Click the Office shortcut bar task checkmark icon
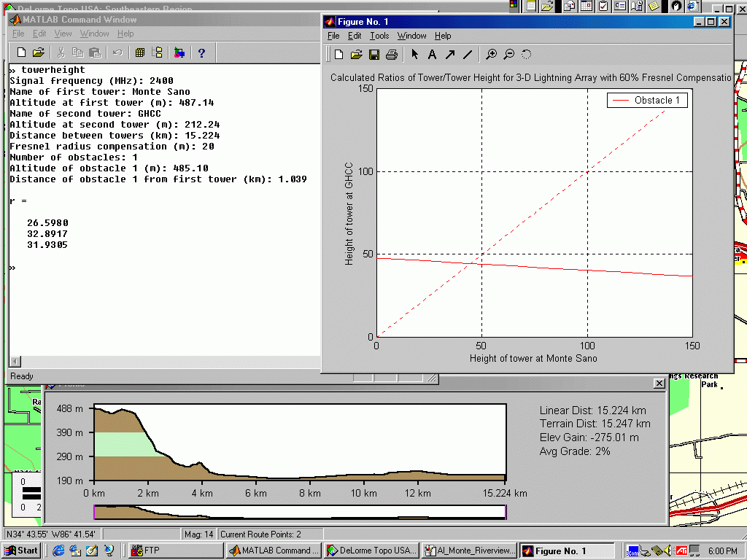The image size is (747, 560). [603, 6]
